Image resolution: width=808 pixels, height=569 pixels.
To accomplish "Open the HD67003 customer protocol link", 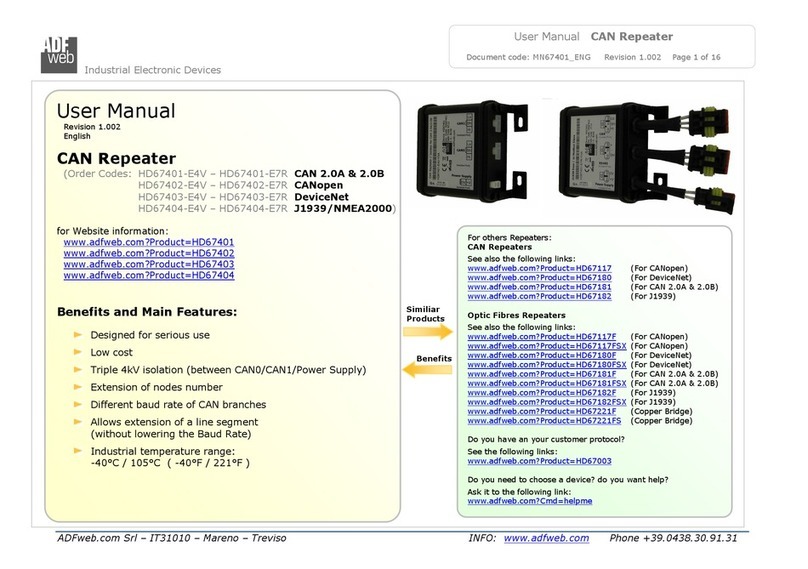I will pyautogui.click(x=540, y=461).
